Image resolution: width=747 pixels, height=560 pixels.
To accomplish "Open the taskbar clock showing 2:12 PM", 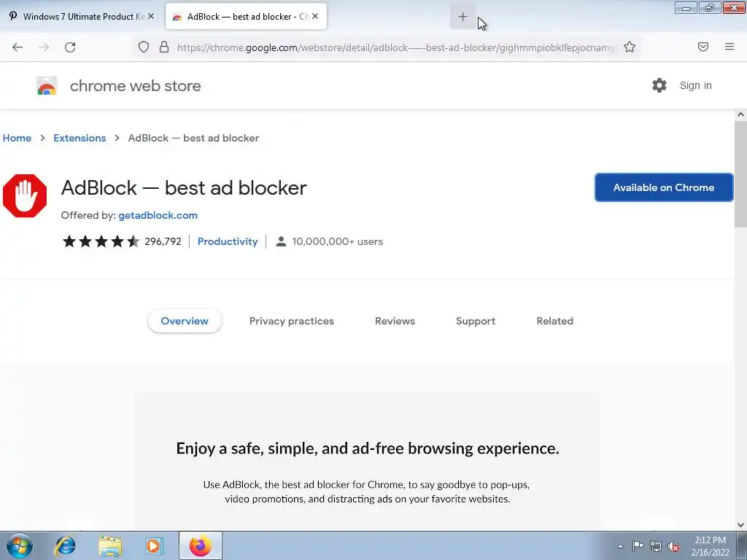I will [710, 545].
